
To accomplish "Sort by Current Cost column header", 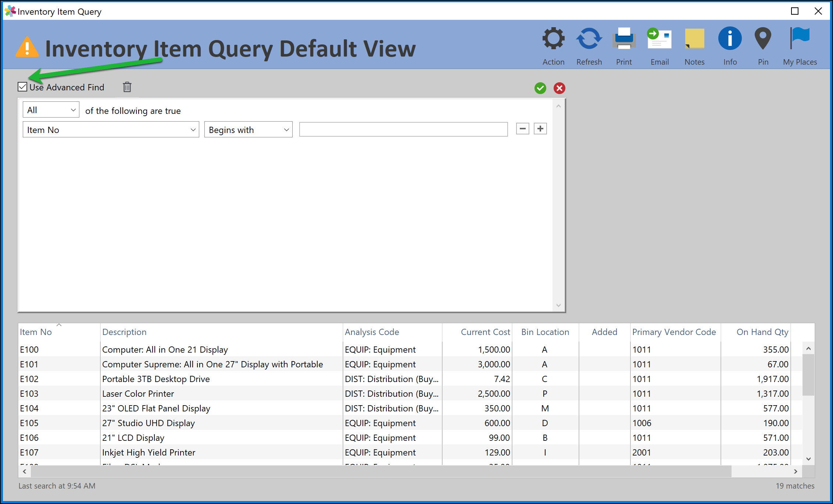I will [x=485, y=332].
